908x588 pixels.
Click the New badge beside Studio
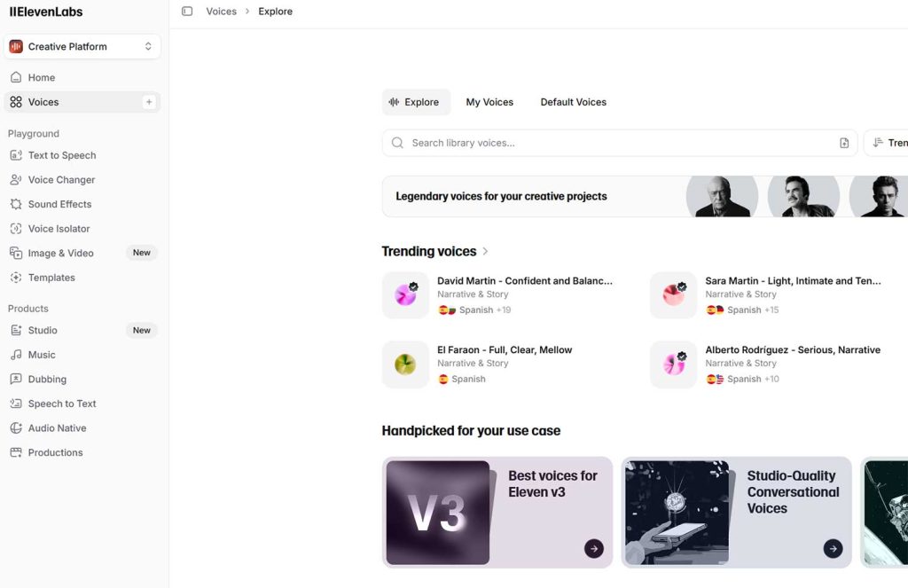(x=142, y=330)
